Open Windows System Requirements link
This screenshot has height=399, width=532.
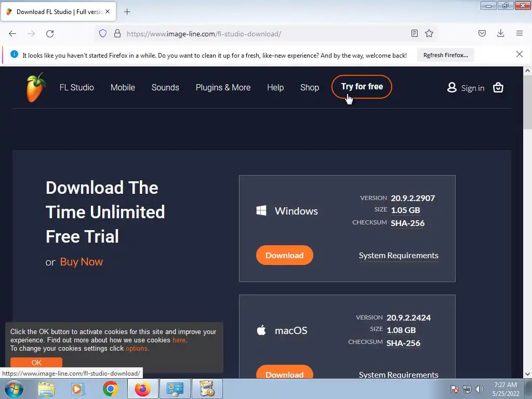click(398, 256)
